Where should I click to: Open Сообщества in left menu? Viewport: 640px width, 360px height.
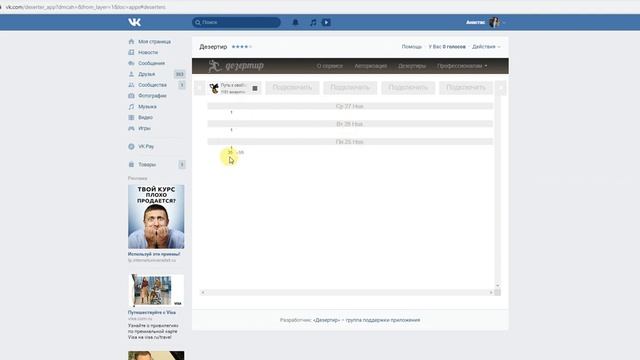point(152,85)
